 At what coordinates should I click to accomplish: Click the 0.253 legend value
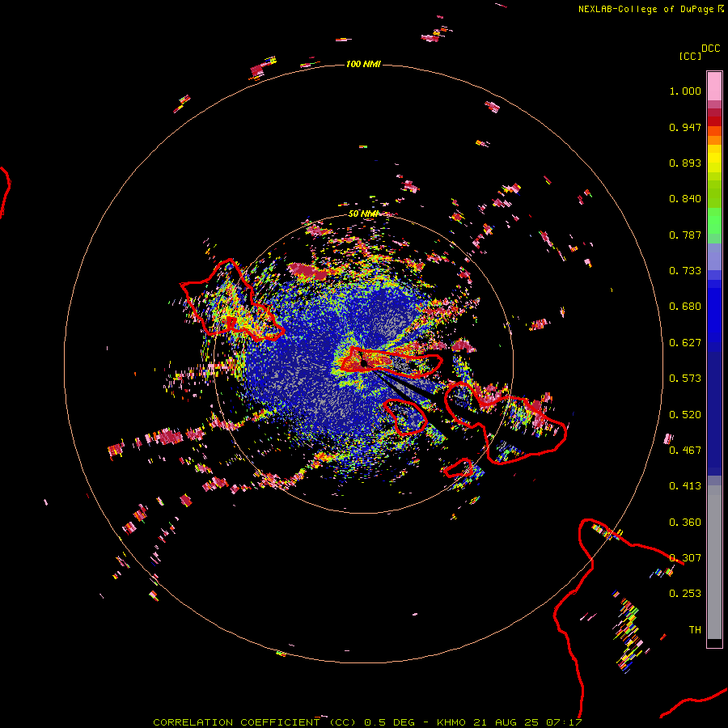coord(685,594)
